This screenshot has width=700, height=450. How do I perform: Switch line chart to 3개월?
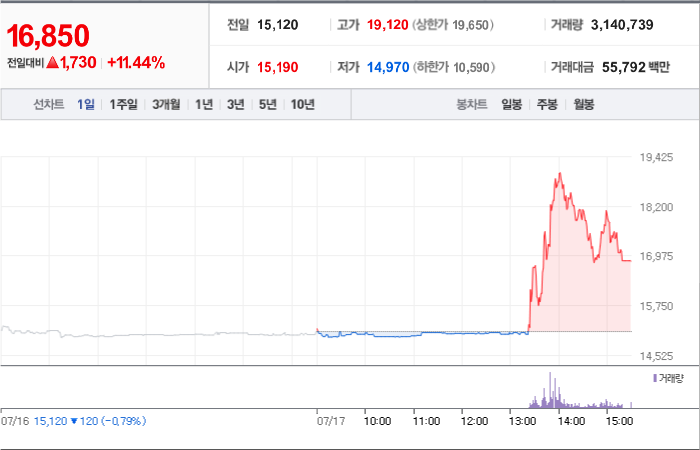coord(166,104)
